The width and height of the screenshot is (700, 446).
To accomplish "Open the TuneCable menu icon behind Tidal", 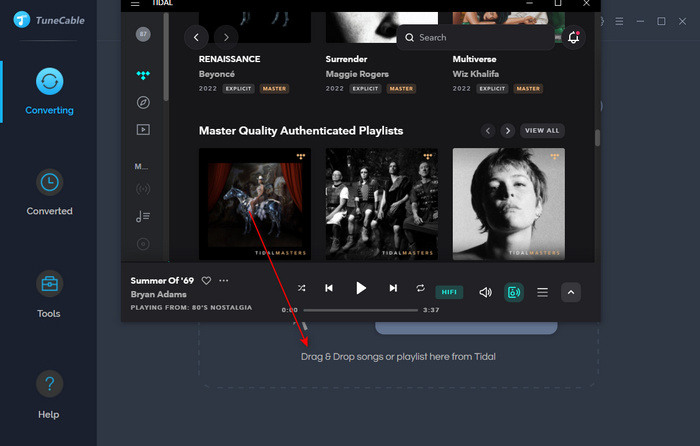I will [x=619, y=21].
